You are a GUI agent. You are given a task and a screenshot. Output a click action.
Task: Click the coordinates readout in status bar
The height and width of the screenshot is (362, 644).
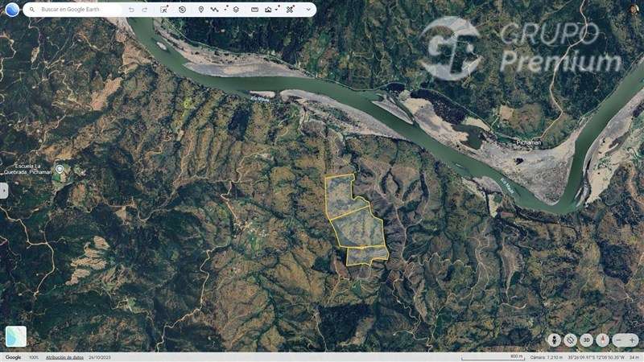pyautogui.click(x=596, y=357)
